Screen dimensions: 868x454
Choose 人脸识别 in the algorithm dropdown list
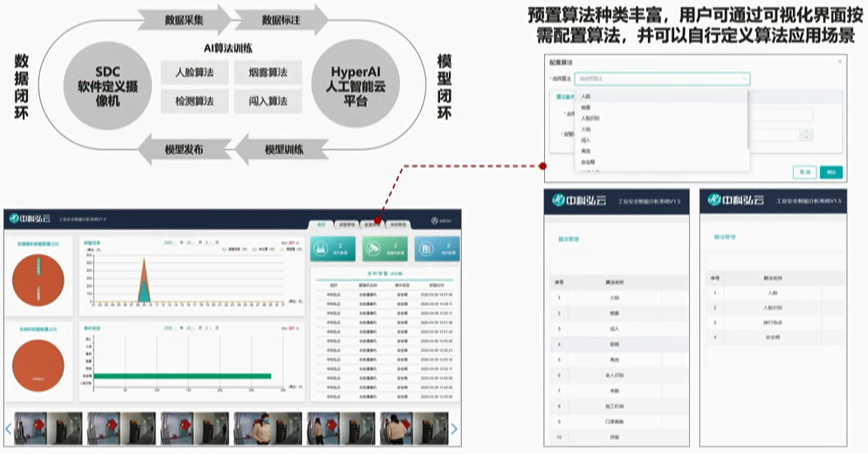coord(661,119)
